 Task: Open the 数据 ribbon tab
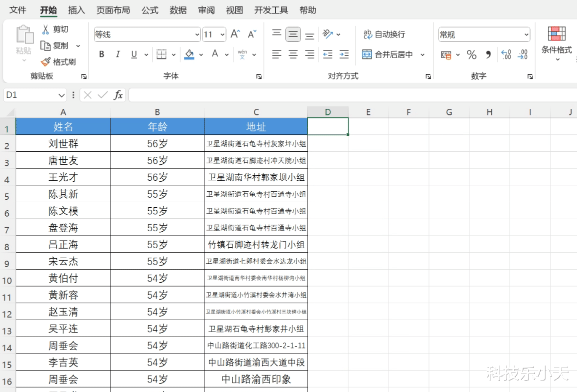pos(178,10)
